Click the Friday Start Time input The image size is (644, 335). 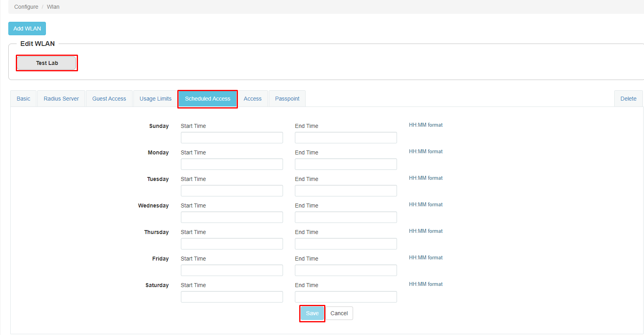(232, 270)
